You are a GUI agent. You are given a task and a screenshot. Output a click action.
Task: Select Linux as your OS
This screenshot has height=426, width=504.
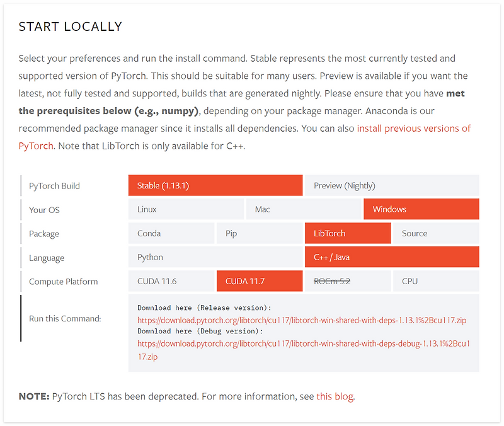[186, 209]
